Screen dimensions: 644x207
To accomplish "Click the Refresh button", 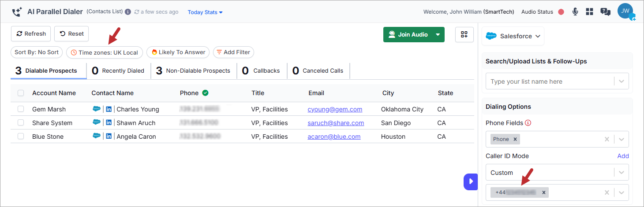I will (x=31, y=34).
